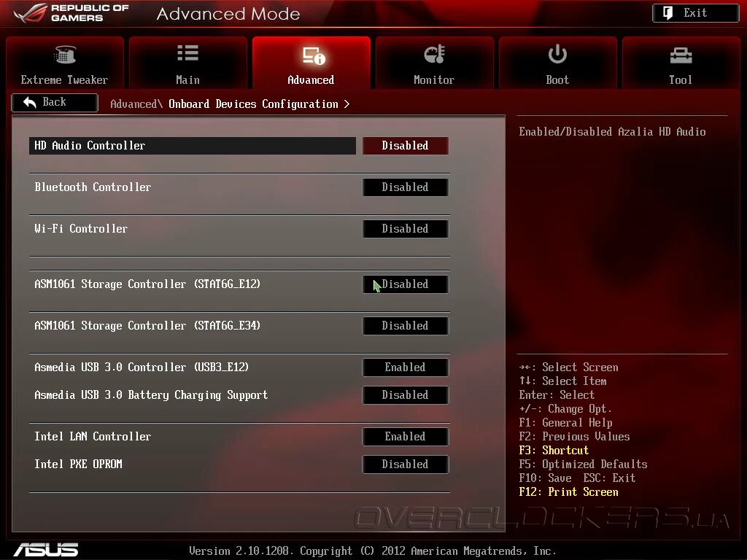Click the F10: Save hint
The height and width of the screenshot is (560, 747).
coord(546,478)
